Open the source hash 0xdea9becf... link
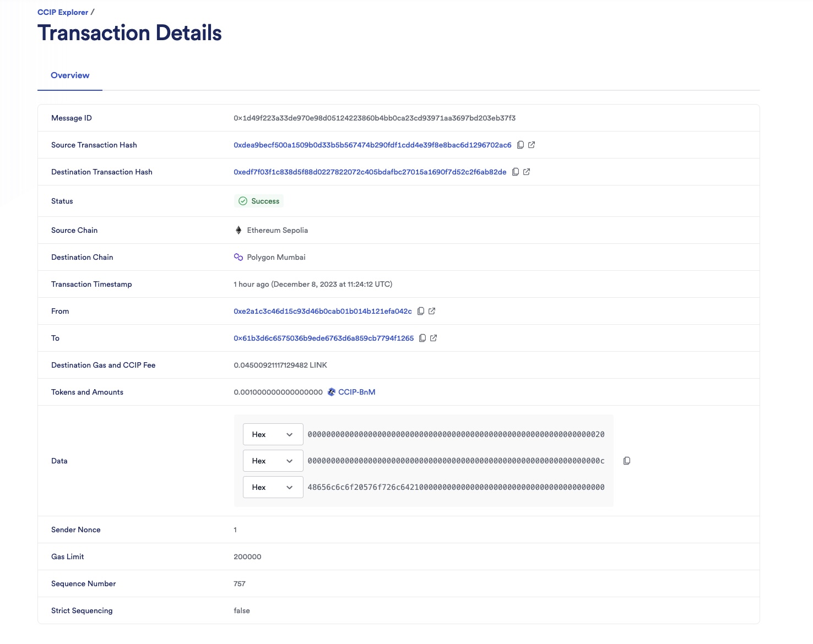813x644 pixels. click(x=372, y=145)
